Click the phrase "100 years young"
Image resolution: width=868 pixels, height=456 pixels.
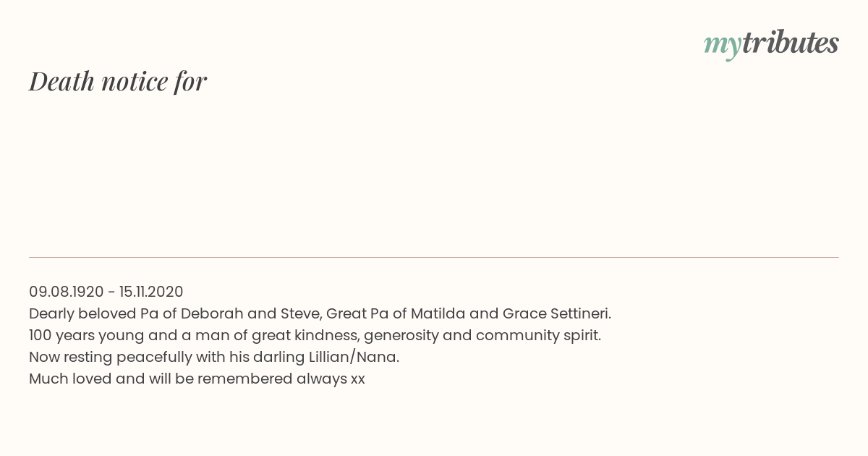pos(87,335)
